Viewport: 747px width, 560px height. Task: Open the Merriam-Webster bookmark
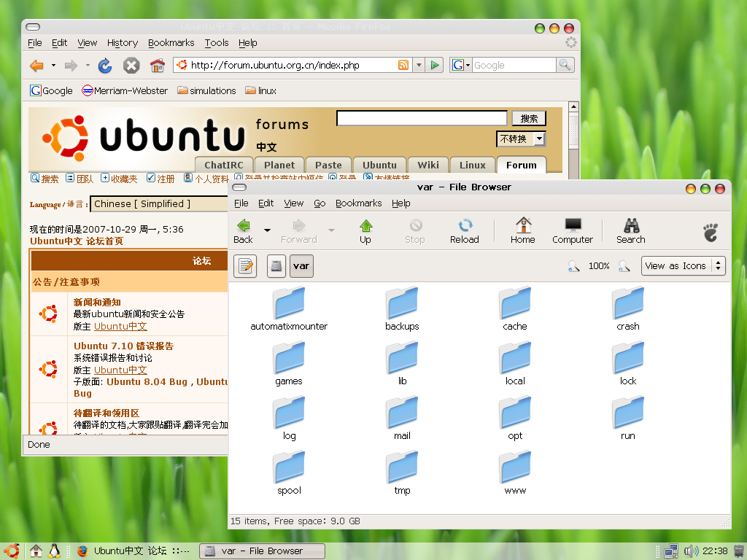pyautogui.click(x=125, y=90)
